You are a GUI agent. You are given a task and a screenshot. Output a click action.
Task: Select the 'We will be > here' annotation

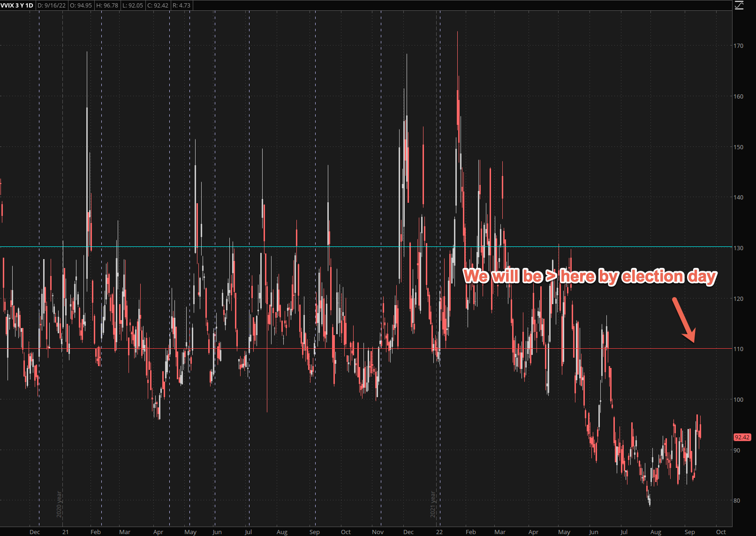[590, 276]
